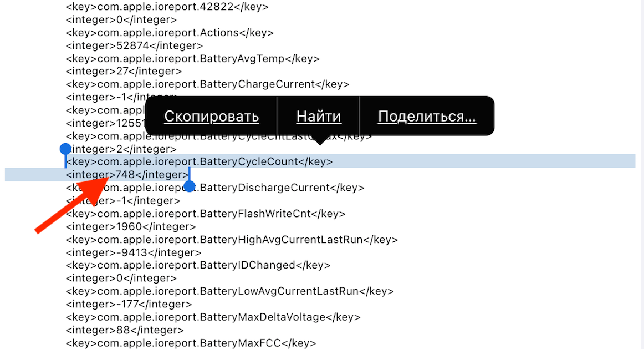This screenshot has height=349, width=644.
Task: Choose Найти from the selection menu
Action: (318, 117)
